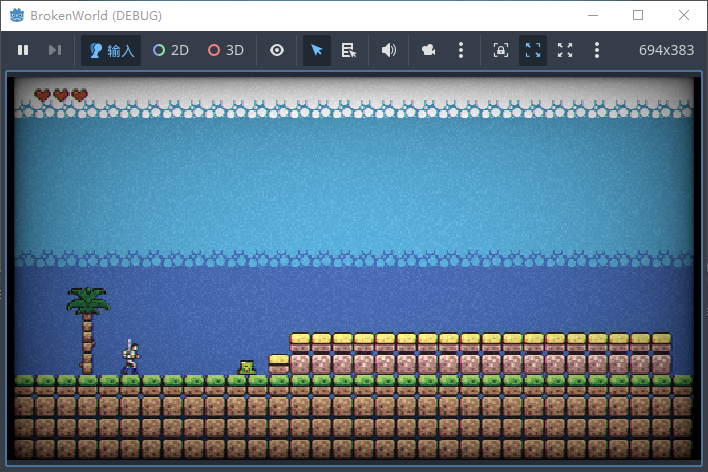
Task: Maximize the BrokenWorld window
Action: point(638,16)
